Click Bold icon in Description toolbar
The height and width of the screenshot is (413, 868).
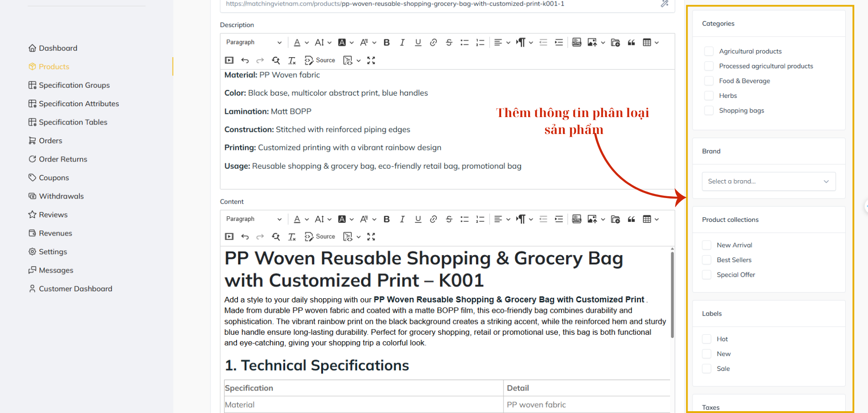pyautogui.click(x=386, y=43)
